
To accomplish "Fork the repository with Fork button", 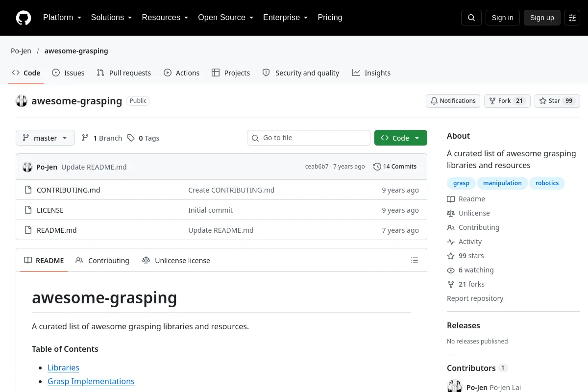I will tap(507, 101).
